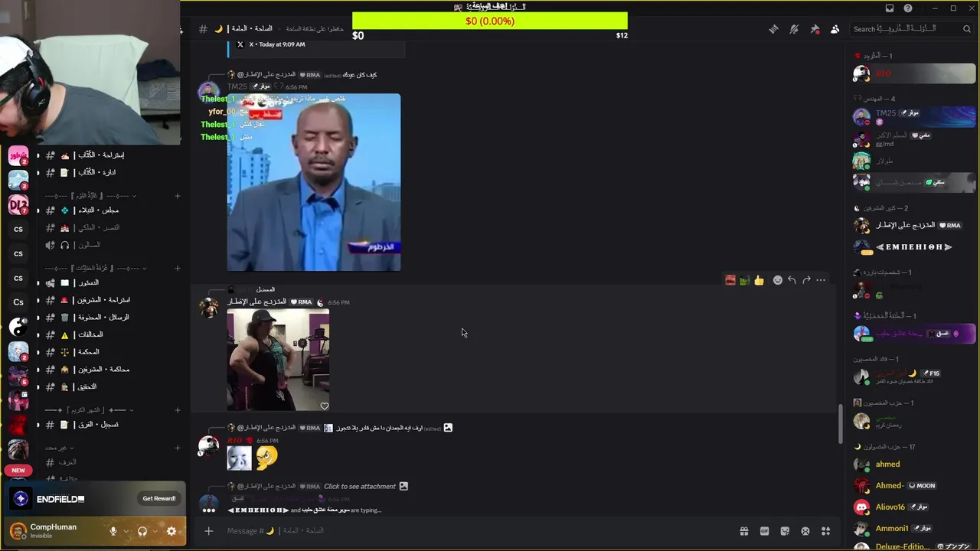The width and height of the screenshot is (980, 551).
Task: Open member ahmed in member list
Action: coord(914,464)
